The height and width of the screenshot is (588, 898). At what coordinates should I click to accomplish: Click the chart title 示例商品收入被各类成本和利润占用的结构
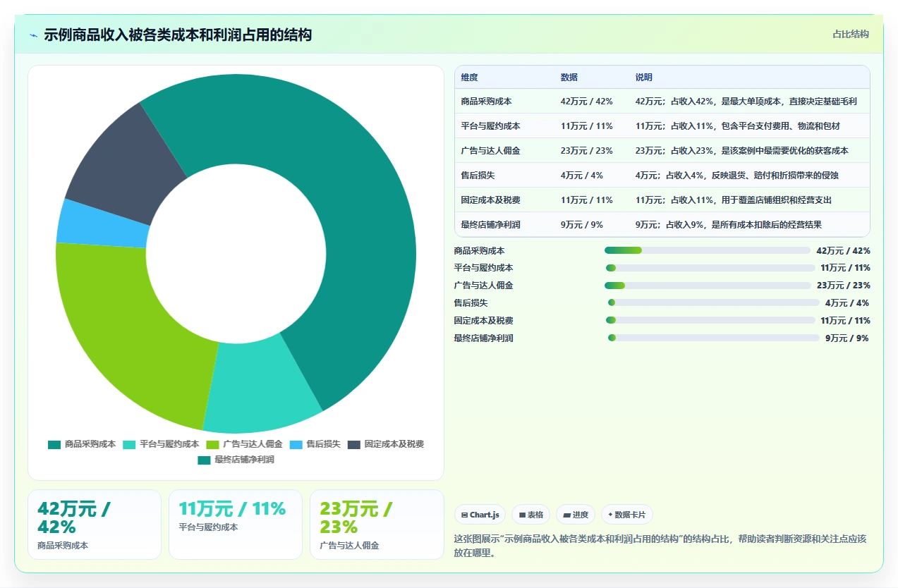178,35
